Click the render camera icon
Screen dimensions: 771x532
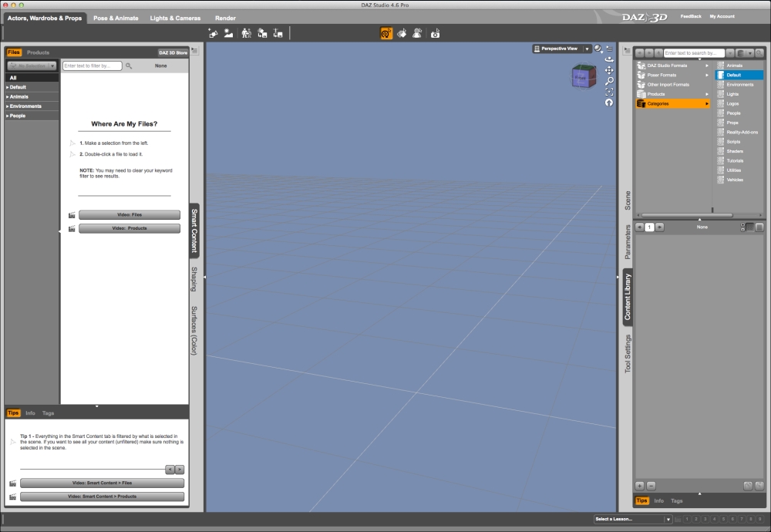[x=435, y=33]
